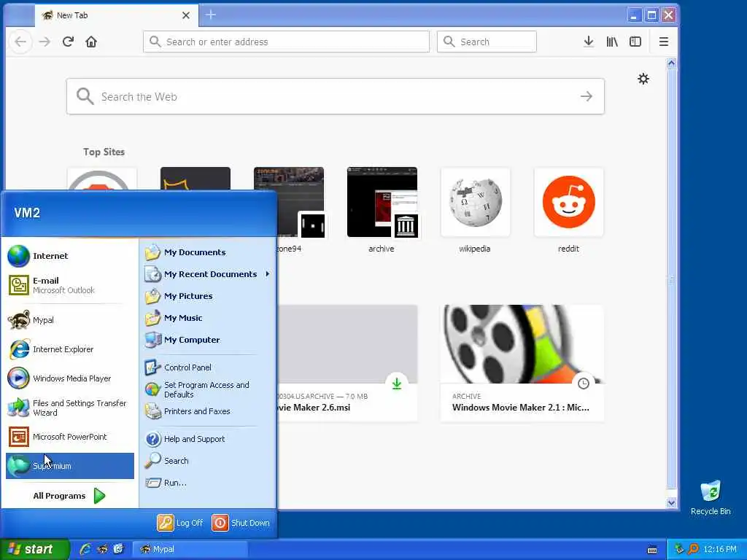Click the taskbar clock
Image resolution: width=747 pixels, height=560 pixels.
[720, 549]
